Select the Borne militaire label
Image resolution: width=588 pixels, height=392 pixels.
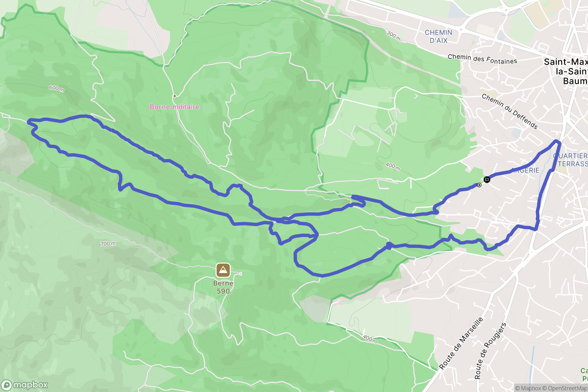[175, 107]
